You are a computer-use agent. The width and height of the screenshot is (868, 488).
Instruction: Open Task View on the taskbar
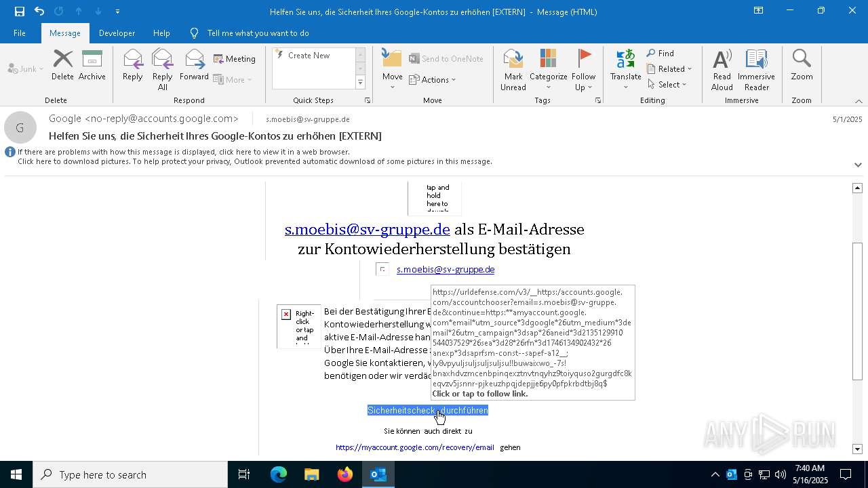(x=244, y=474)
